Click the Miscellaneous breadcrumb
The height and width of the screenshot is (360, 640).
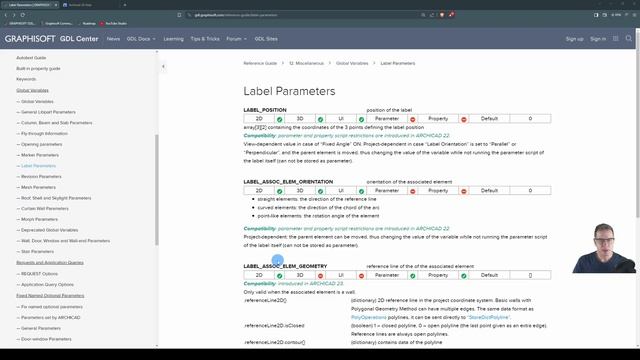pos(307,63)
